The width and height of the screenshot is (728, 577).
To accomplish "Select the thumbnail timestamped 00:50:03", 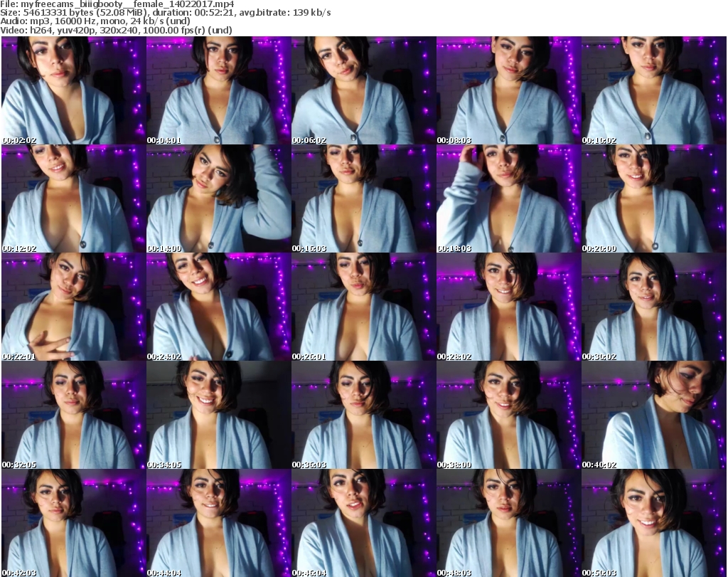I will click(x=654, y=523).
